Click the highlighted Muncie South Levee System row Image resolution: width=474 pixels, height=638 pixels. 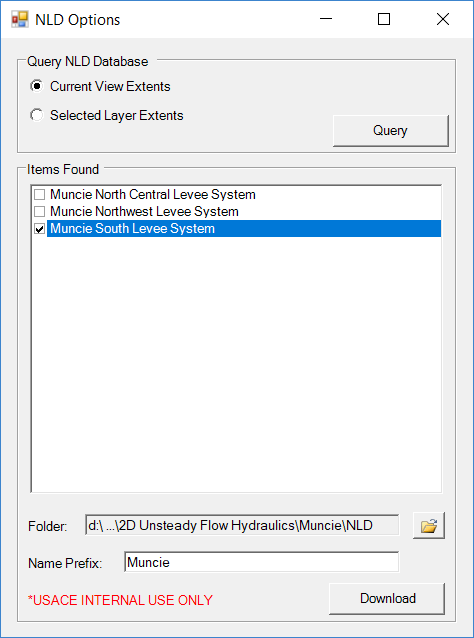(244, 229)
